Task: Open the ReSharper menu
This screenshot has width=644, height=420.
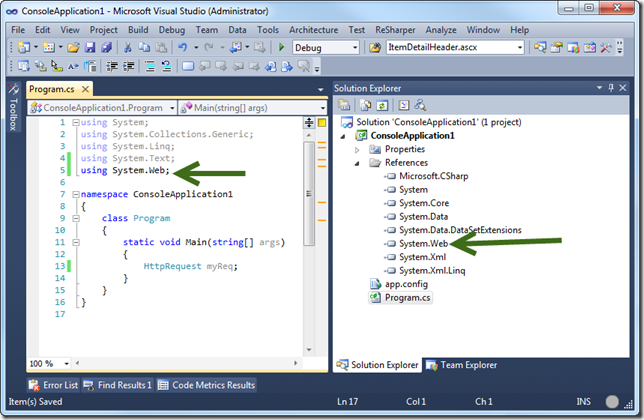Action: [395, 30]
